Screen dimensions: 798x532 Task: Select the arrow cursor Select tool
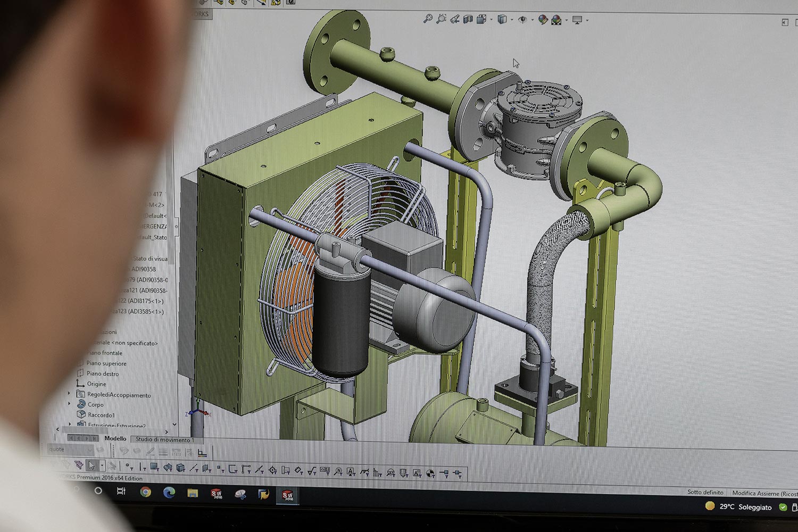click(x=92, y=465)
